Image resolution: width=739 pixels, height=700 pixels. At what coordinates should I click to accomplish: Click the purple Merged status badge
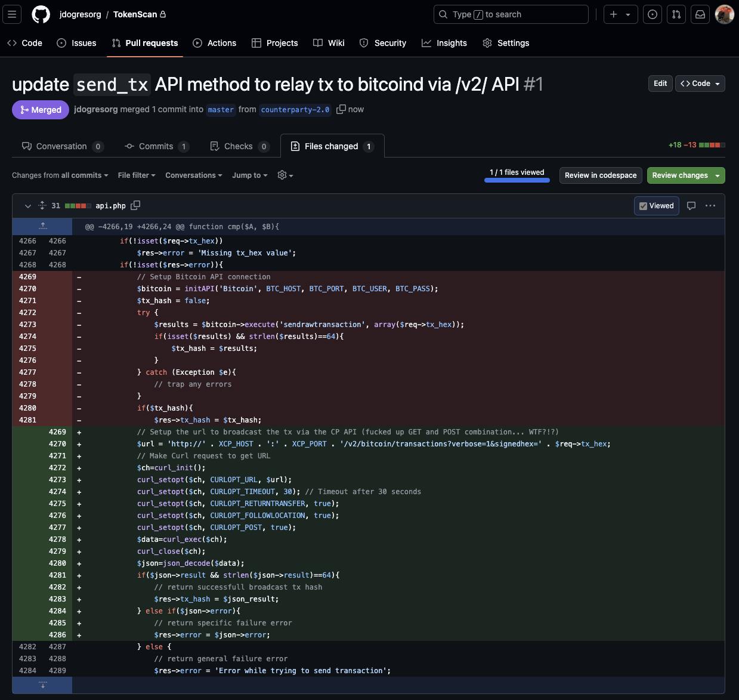(41, 110)
